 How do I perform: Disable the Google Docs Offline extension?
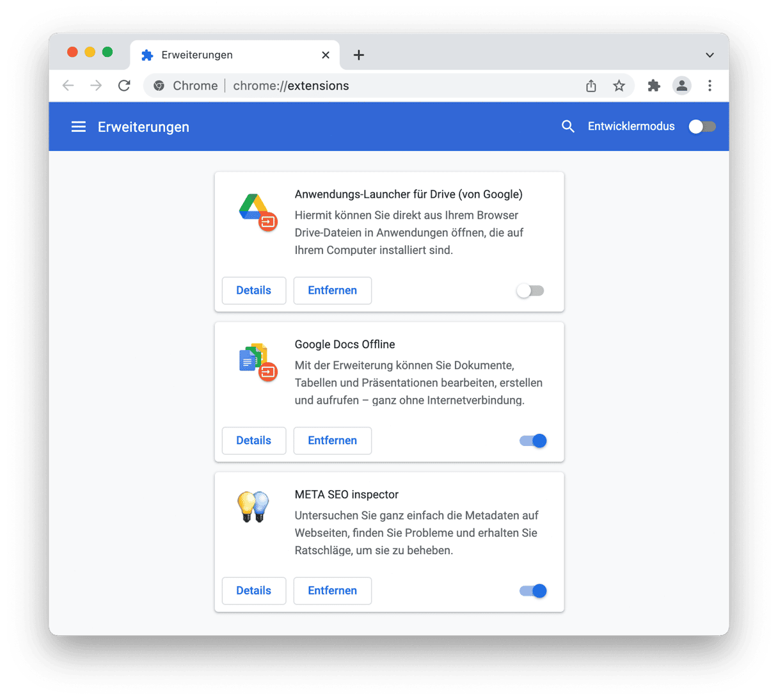533,441
